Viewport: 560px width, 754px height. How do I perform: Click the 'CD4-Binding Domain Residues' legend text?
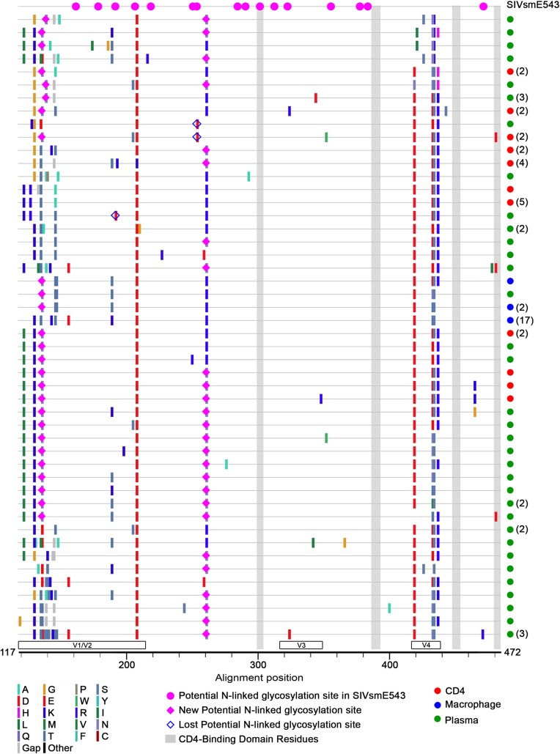click(x=248, y=739)
